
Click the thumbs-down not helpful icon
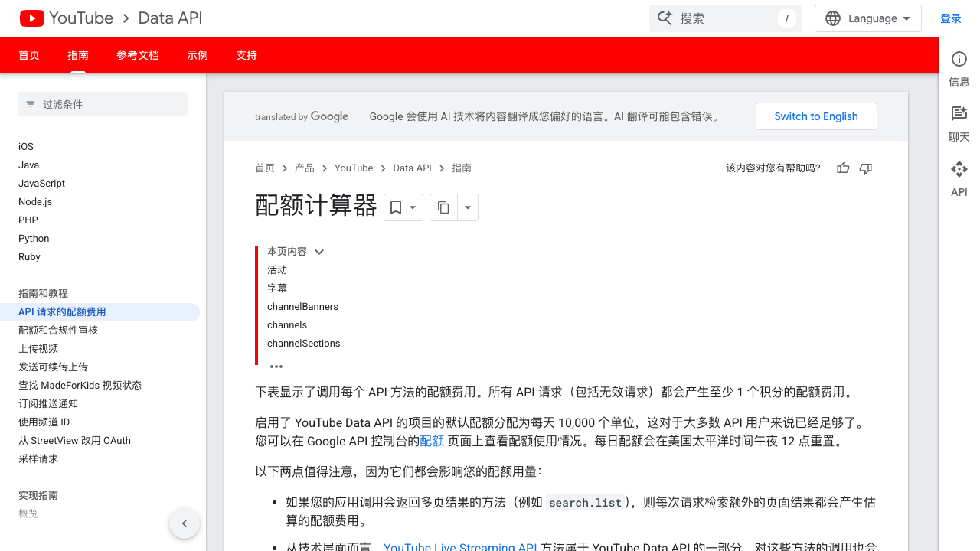pos(866,168)
